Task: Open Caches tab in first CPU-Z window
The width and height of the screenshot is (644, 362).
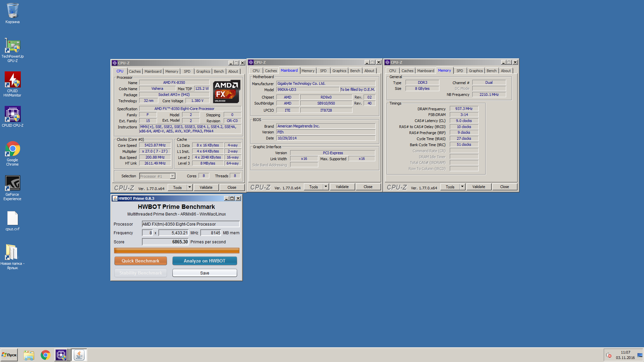Action: point(135,71)
